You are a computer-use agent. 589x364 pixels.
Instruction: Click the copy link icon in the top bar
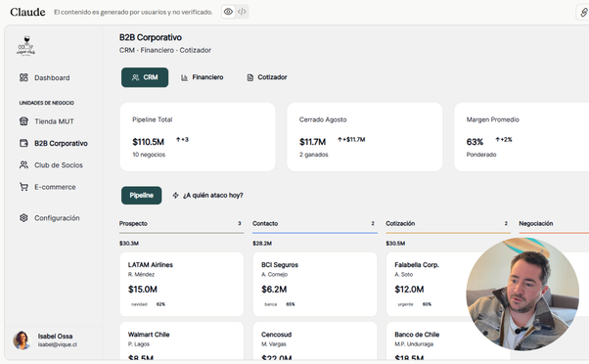point(583,13)
